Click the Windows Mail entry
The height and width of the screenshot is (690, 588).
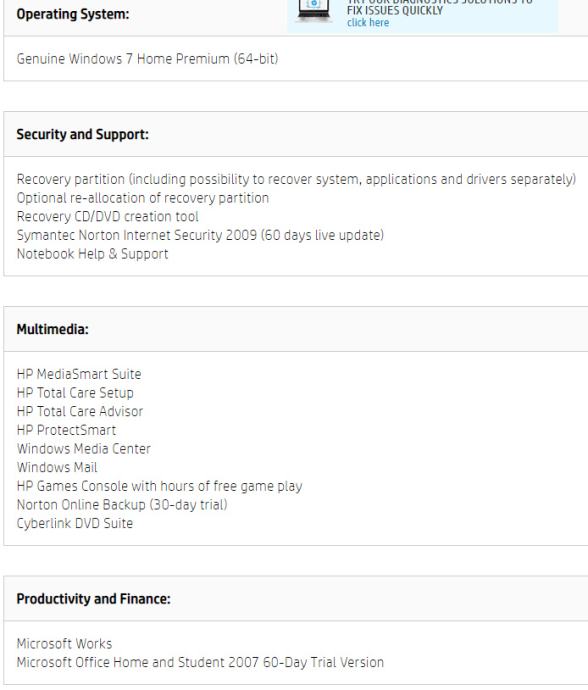[57, 467]
